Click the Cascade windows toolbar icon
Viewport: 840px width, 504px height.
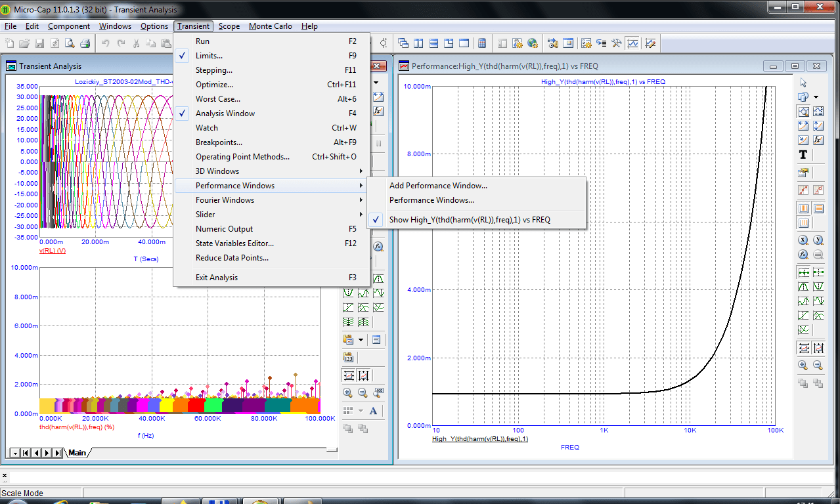coord(403,44)
